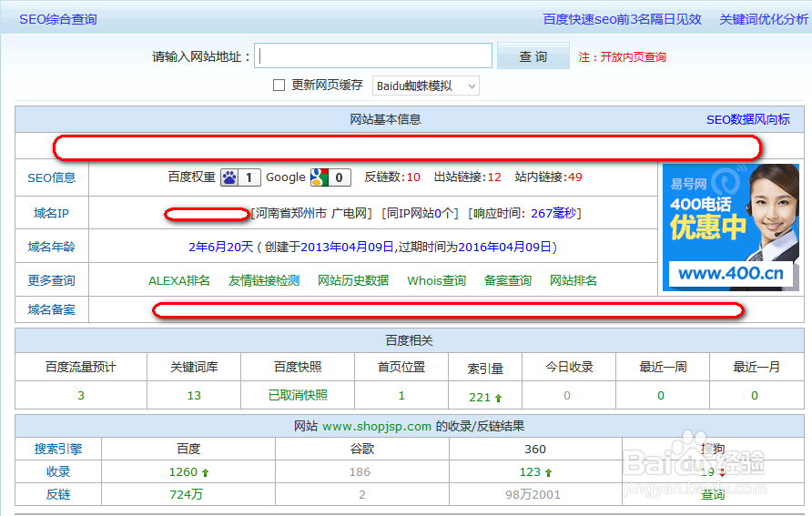Click 360 收录 count 123

(530, 472)
